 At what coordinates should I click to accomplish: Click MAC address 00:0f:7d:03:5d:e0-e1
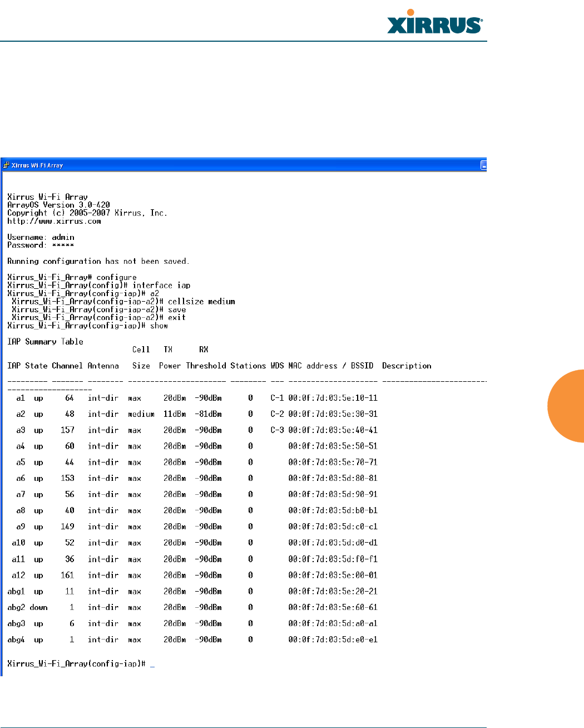tap(333, 640)
